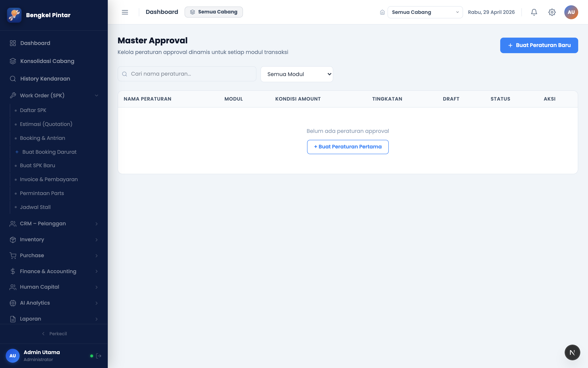Click the Human Capital users icon
588x368 pixels.
click(x=13, y=287)
